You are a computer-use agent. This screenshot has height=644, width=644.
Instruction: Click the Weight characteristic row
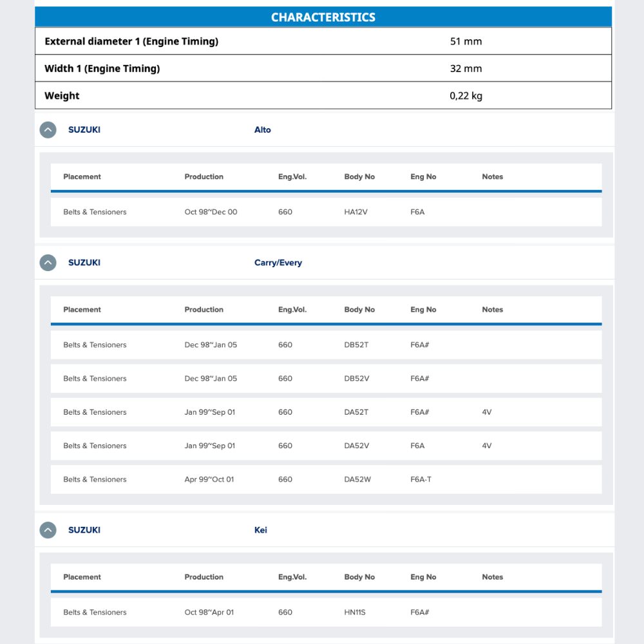[323, 96]
